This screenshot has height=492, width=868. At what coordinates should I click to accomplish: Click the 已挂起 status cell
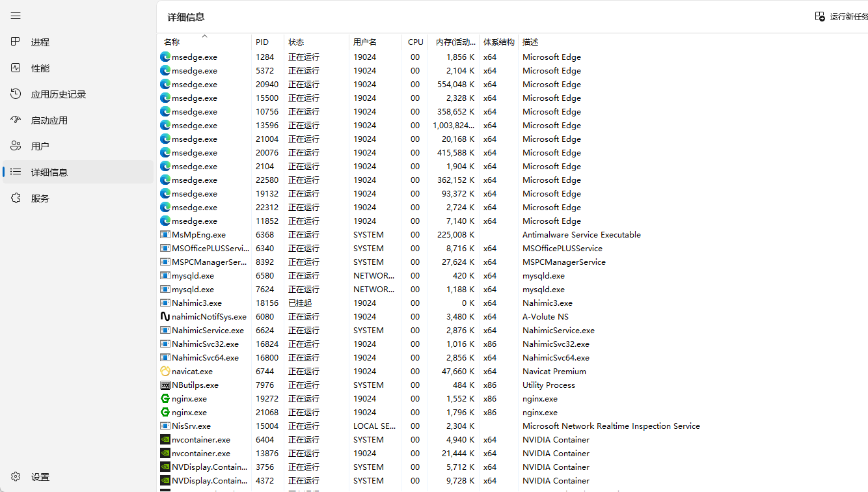pos(300,303)
